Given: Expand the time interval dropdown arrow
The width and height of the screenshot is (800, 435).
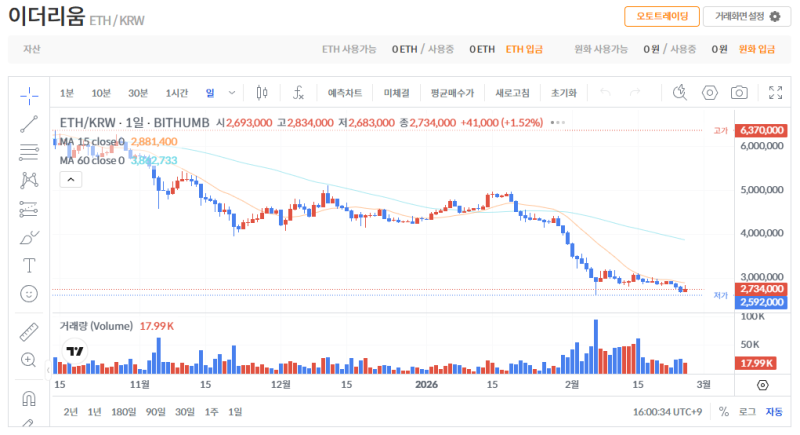Looking at the screenshot, I should pos(232,93).
